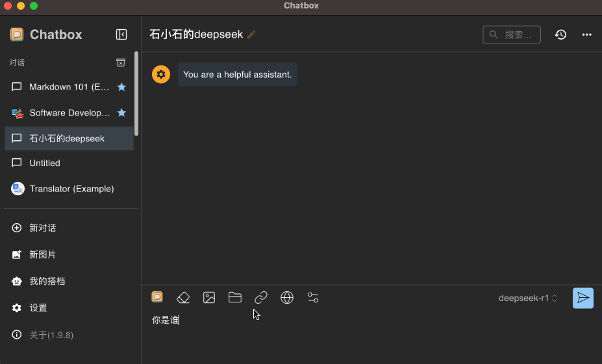Image resolution: width=602 pixels, height=364 pixels.
Task: Open conversation settings sliders icon
Action: (313, 297)
